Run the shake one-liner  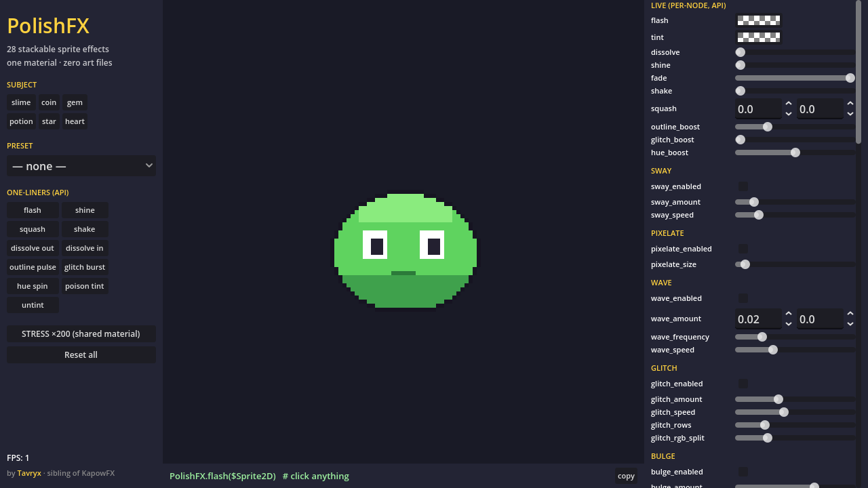coord(85,229)
